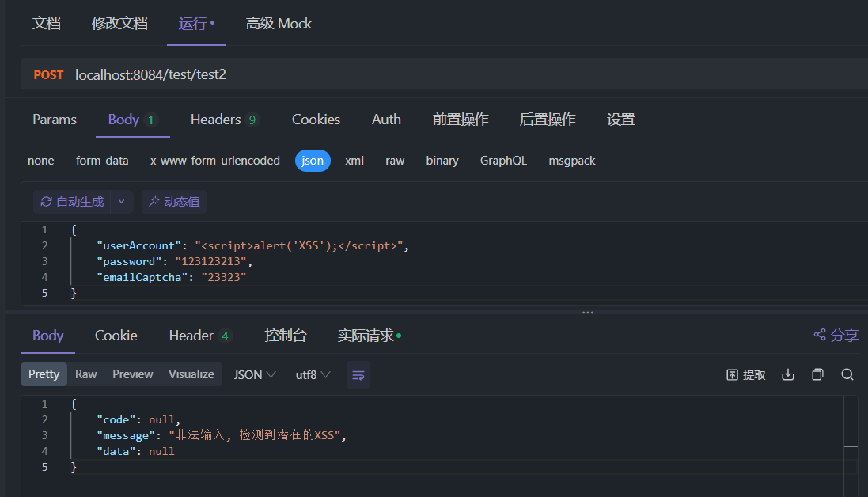Open search in response with magnifier icon
The height and width of the screenshot is (497, 868).
click(x=847, y=374)
